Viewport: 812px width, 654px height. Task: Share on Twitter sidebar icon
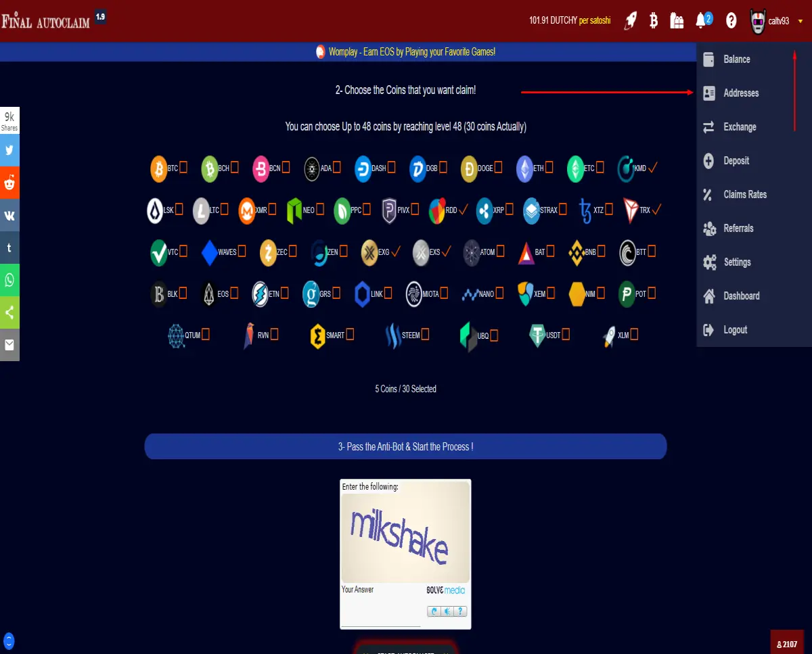[x=9, y=150]
